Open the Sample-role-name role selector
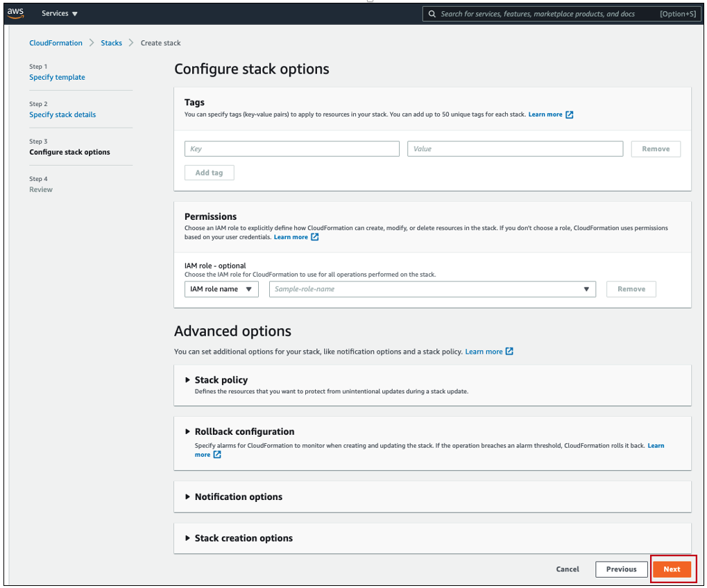The width and height of the screenshot is (707, 588). pyautogui.click(x=432, y=289)
